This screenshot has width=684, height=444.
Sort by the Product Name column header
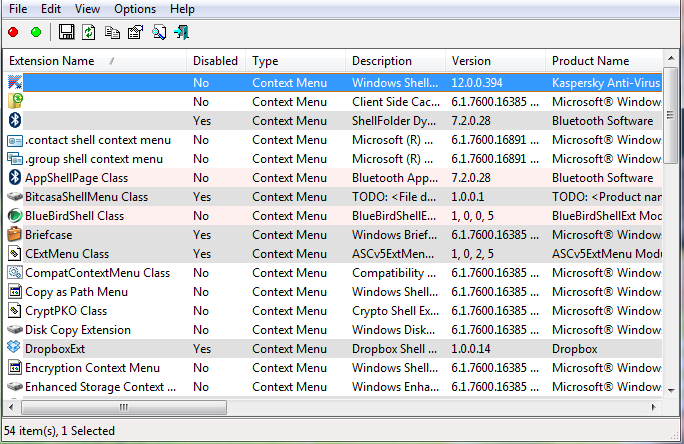pyautogui.click(x=604, y=61)
